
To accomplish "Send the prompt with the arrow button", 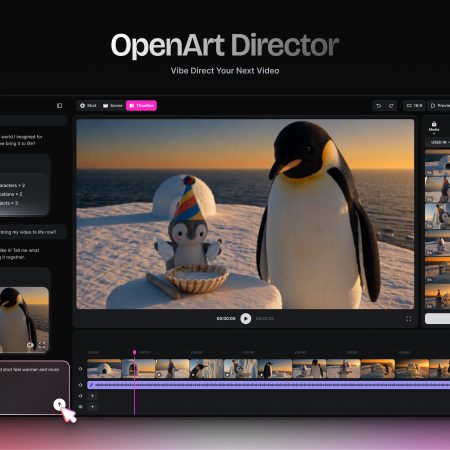I will 59,405.
